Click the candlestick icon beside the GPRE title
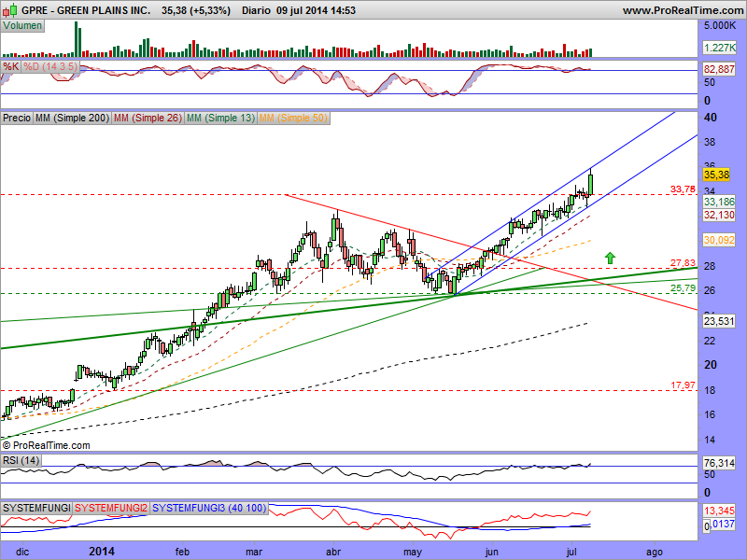Viewport: 747px width, 560px height. [10, 10]
